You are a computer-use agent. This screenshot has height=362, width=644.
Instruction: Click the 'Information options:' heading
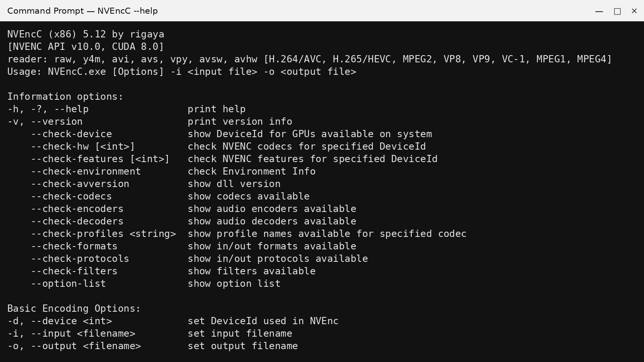[x=65, y=97]
